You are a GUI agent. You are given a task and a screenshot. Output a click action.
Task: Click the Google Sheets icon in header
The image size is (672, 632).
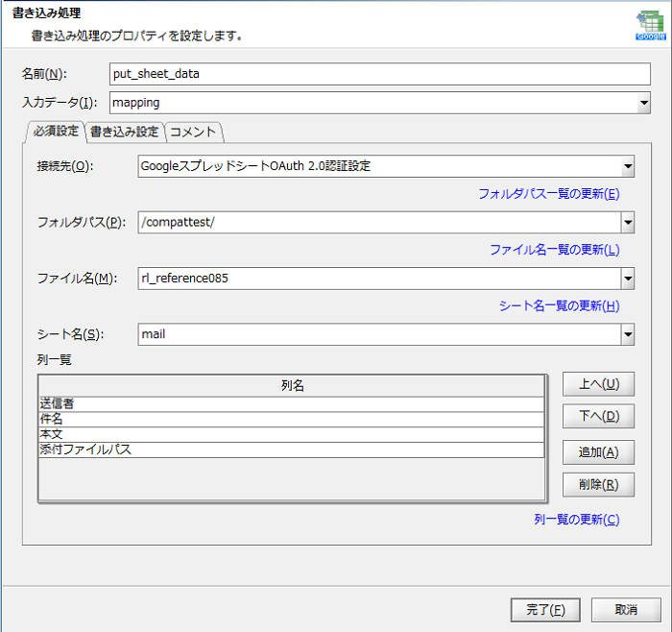coord(649,26)
